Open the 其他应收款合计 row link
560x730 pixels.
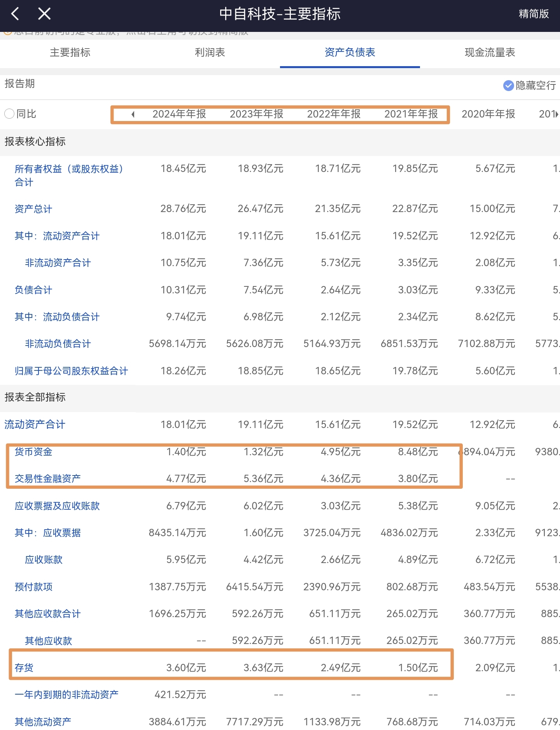pos(48,614)
